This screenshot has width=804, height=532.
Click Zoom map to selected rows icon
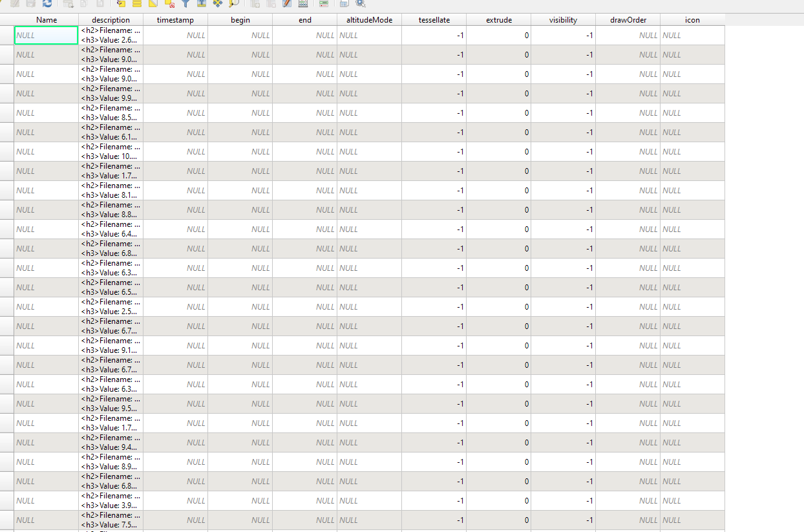tap(233, 3)
